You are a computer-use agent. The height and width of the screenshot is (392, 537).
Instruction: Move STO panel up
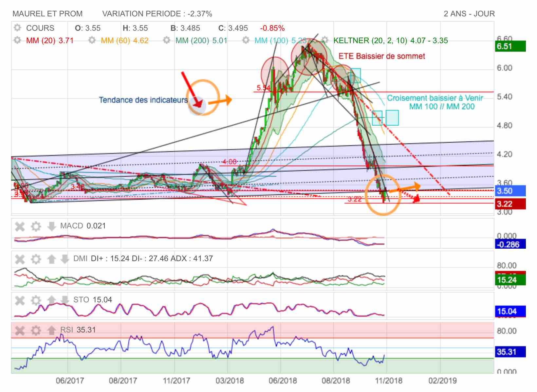(51, 300)
